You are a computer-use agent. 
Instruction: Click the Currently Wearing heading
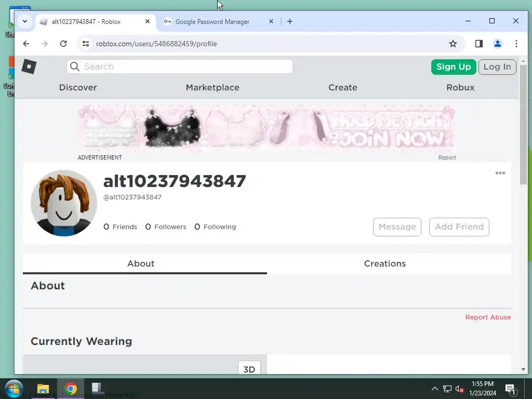(82, 341)
